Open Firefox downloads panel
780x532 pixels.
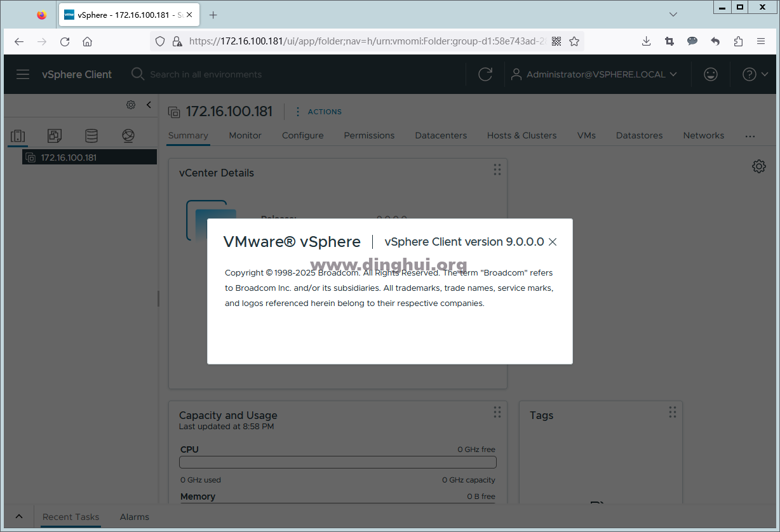(x=647, y=41)
